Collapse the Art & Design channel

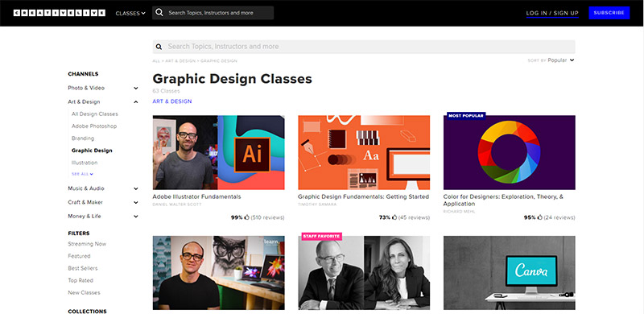click(136, 102)
